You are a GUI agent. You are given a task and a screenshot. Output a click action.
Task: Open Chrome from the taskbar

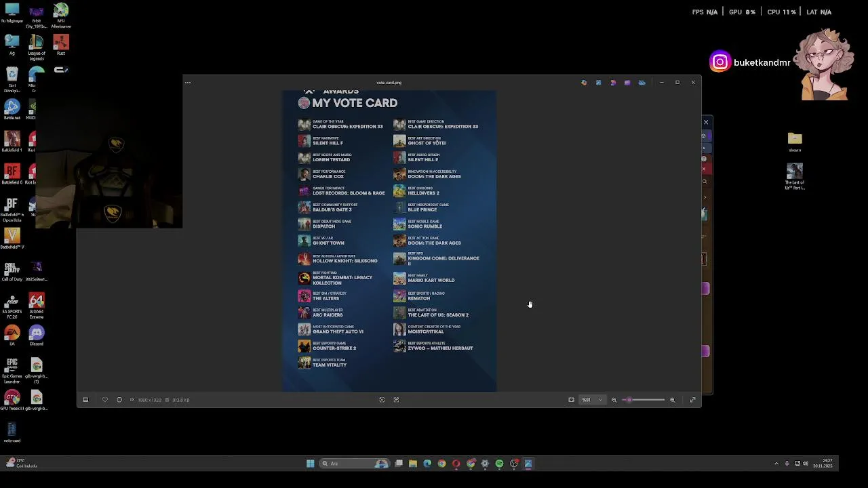pos(441,464)
